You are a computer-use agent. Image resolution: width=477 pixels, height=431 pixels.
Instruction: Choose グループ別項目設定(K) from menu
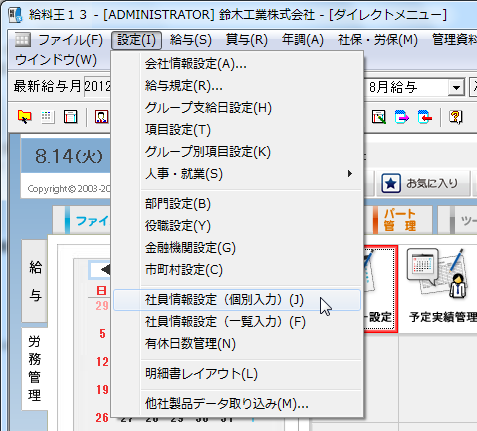coord(237,152)
